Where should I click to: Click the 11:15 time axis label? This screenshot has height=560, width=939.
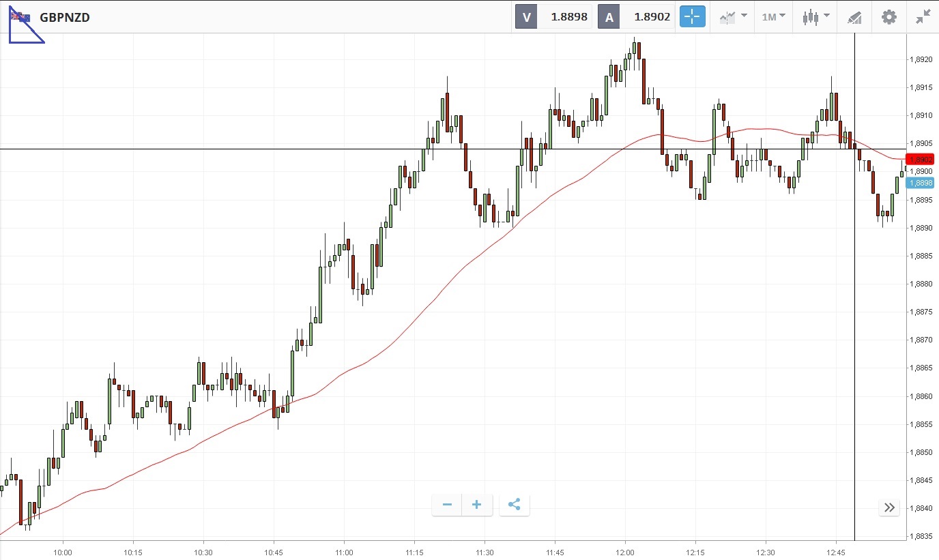(414, 552)
